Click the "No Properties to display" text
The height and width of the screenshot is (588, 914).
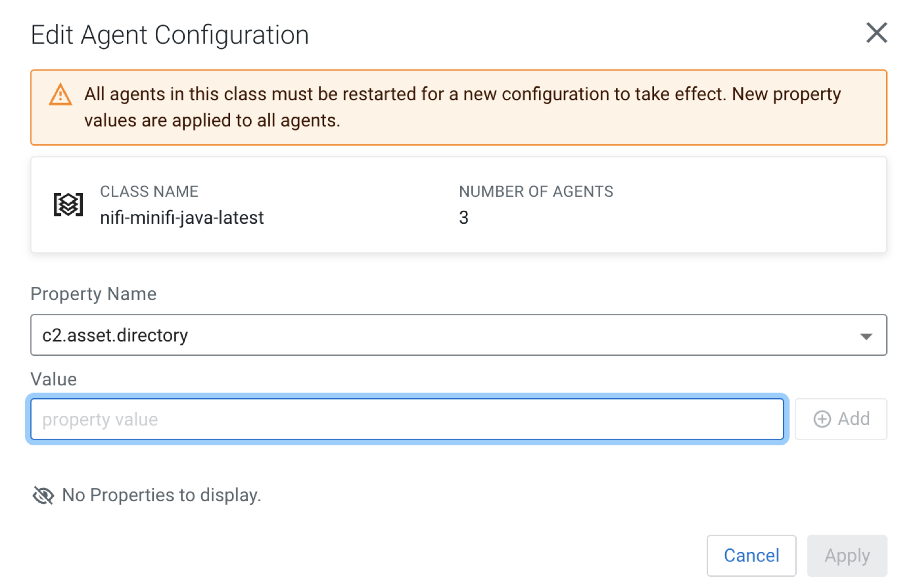click(x=161, y=495)
